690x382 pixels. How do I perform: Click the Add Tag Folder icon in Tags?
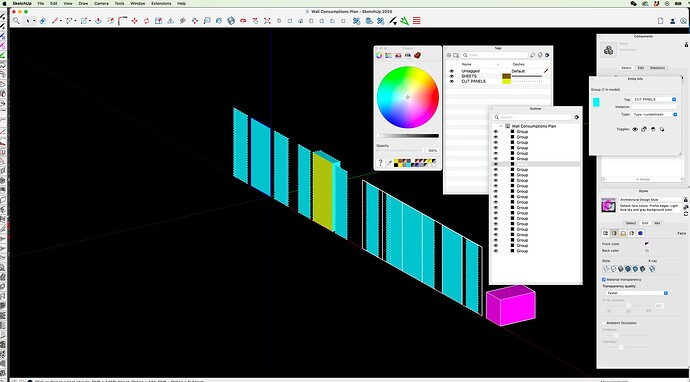[456, 55]
